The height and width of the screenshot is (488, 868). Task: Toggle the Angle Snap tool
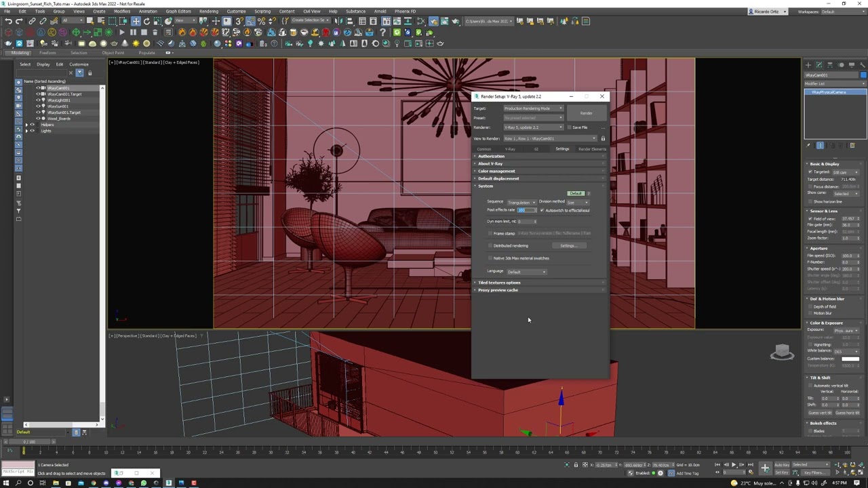point(250,21)
